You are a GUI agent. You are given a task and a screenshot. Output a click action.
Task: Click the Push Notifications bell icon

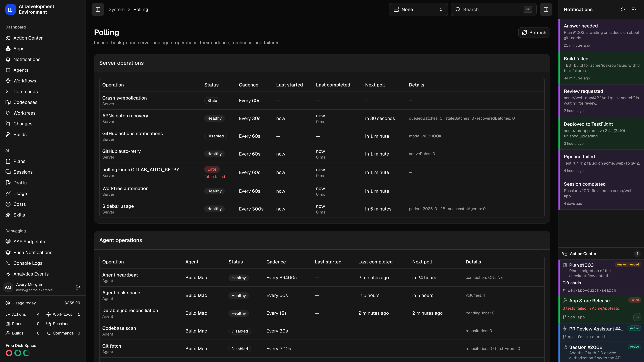tap(8, 253)
